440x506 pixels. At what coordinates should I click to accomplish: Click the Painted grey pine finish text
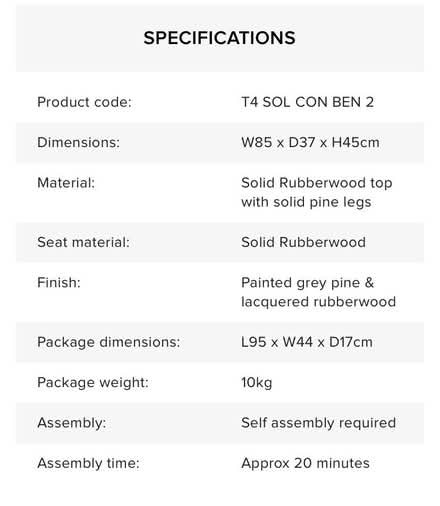[x=307, y=283]
